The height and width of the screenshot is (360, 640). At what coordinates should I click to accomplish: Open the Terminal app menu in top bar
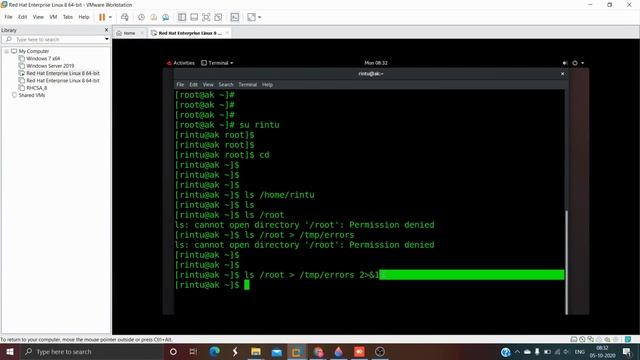click(217, 63)
